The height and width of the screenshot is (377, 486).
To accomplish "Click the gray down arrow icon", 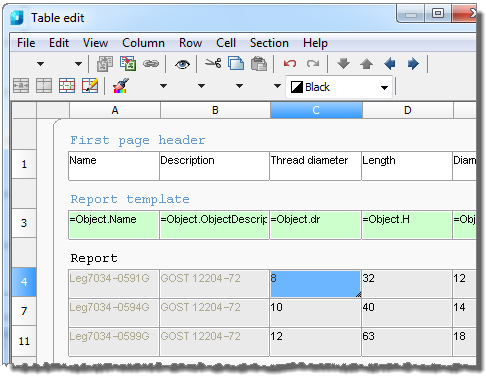I will (343, 63).
